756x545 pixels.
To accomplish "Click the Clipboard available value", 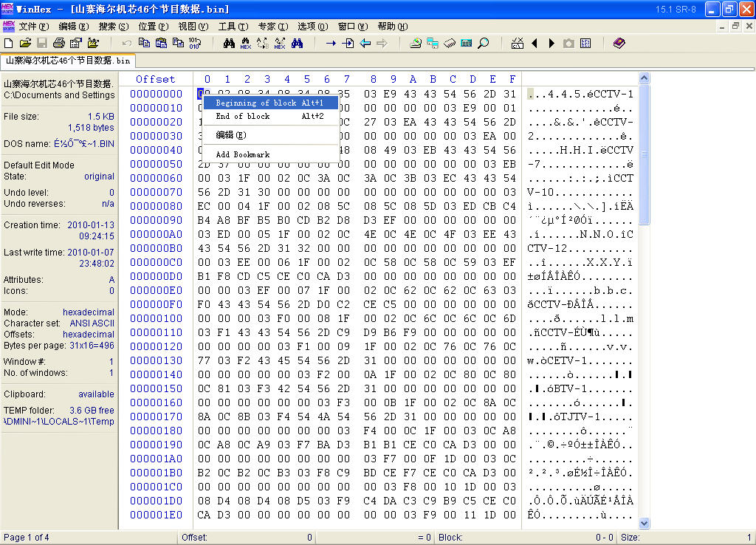I will point(97,394).
